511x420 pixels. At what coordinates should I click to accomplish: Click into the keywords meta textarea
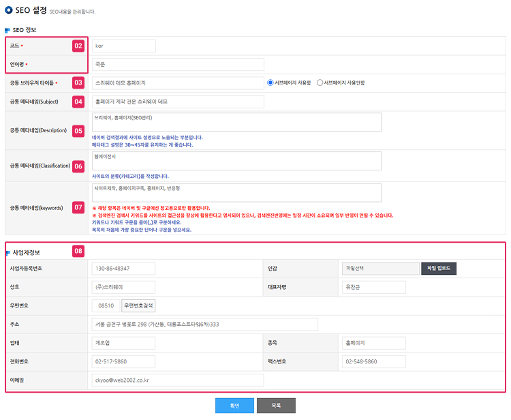click(236, 193)
